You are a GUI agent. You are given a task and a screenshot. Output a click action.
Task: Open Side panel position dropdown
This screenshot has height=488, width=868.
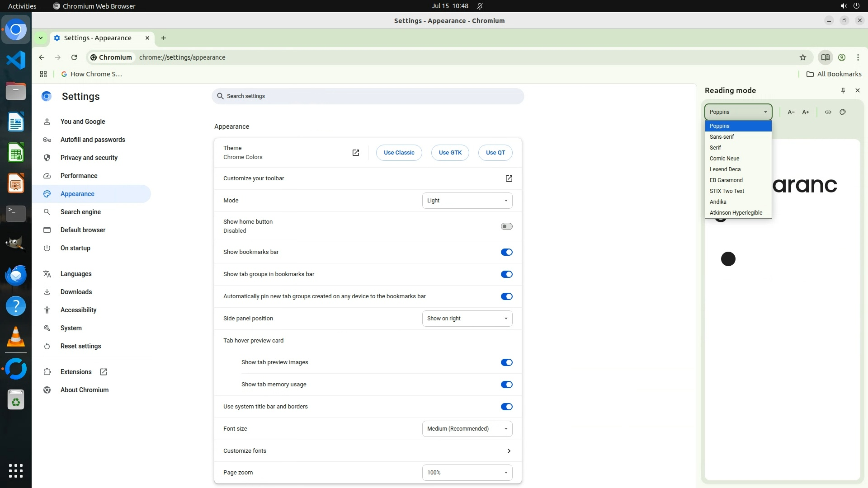tap(467, 319)
